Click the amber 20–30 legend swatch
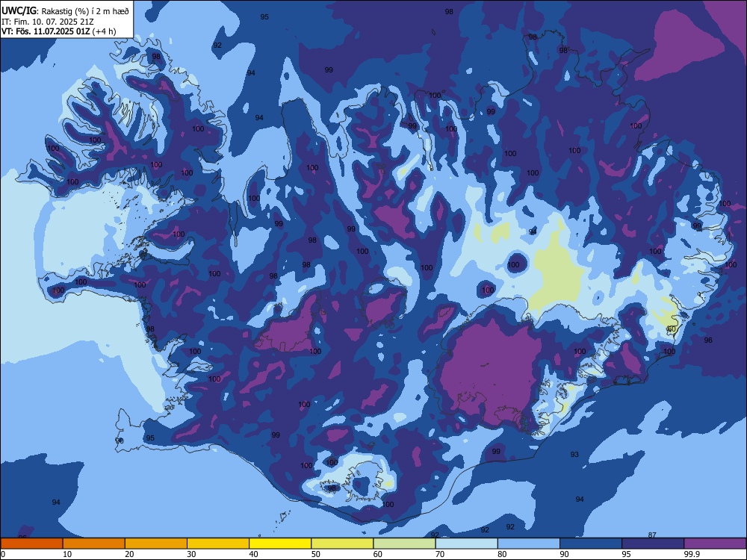Screen dimensions: 747x560 pos(156,544)
